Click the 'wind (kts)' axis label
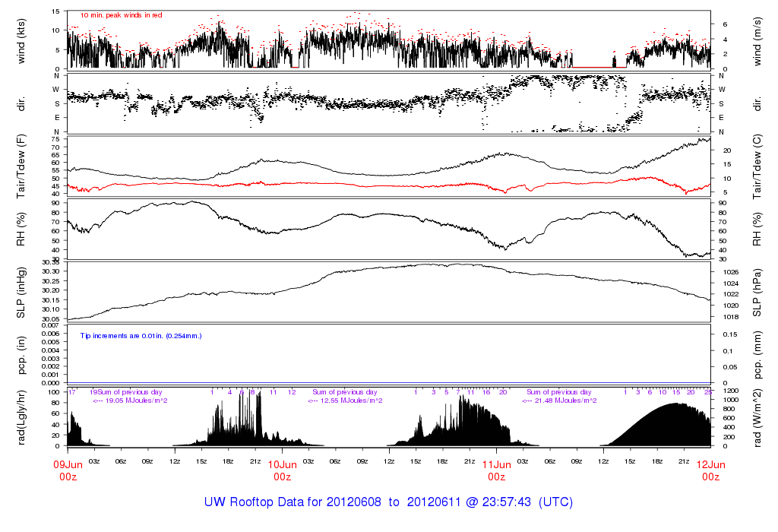Viewport: 778px width, 532px height. [21, 41]
